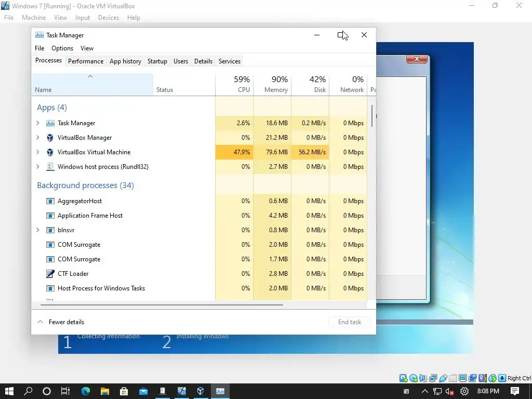Close the Windows 7 setup dialog behind
532x399 pixels.
click(x=417, y=59)
